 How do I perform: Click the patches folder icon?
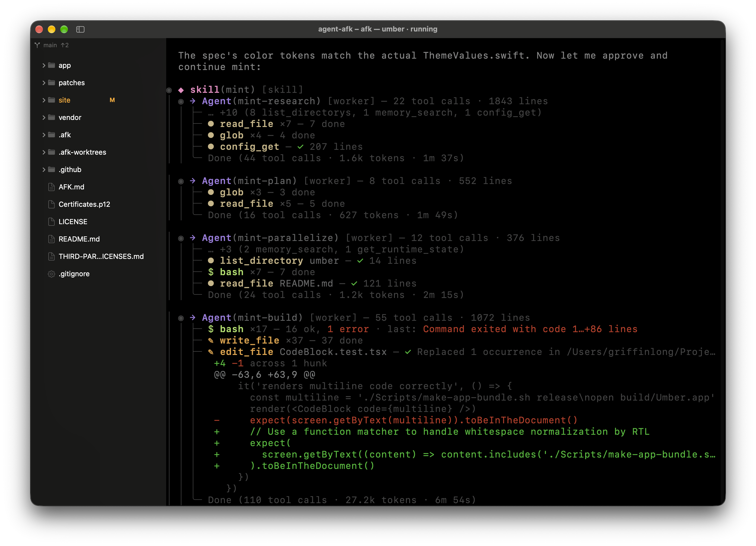tap(51, 82)
